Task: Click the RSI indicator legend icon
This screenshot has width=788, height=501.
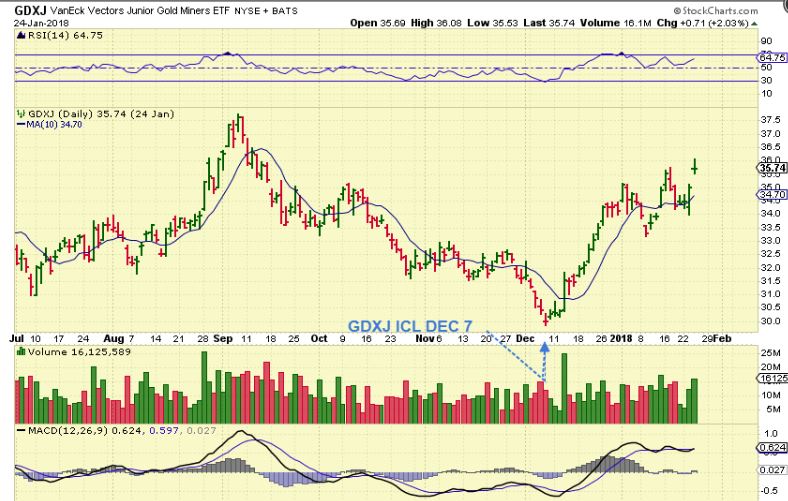Action: pos(21,36)
